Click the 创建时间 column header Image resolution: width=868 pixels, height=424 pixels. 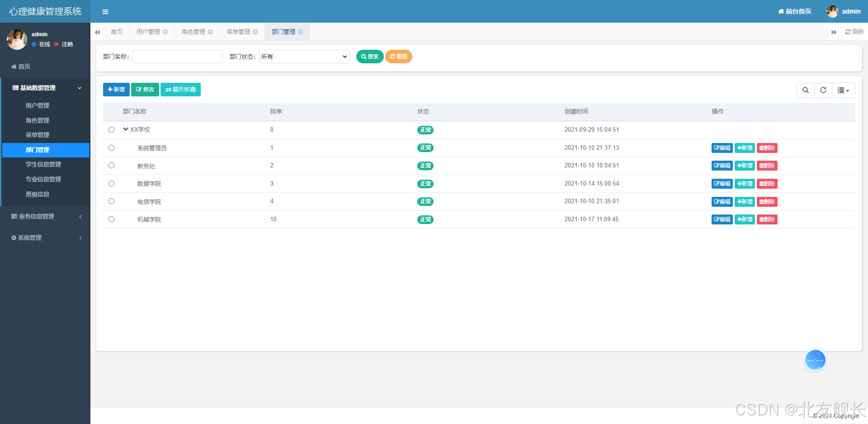pyautogui.click(x=576, y=111)
